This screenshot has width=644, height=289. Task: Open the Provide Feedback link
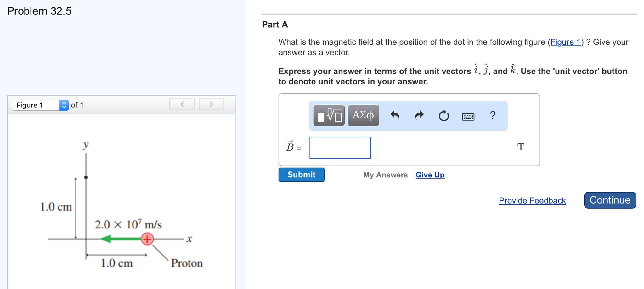click(532, 200)
